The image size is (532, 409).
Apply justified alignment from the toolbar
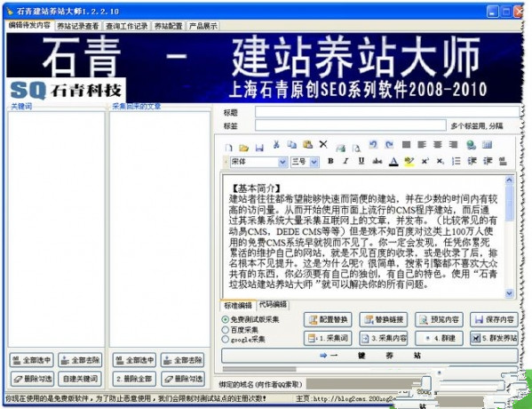406,145
